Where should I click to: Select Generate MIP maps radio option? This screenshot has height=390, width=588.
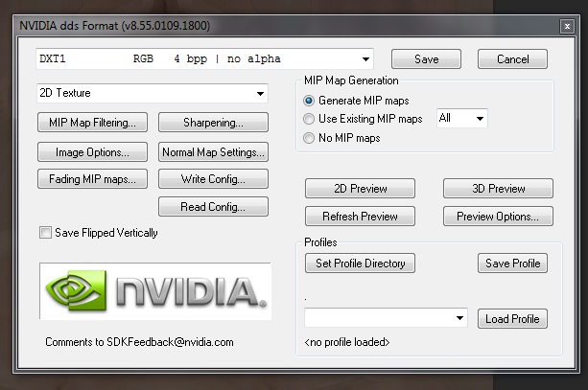(x=309, y=100)
